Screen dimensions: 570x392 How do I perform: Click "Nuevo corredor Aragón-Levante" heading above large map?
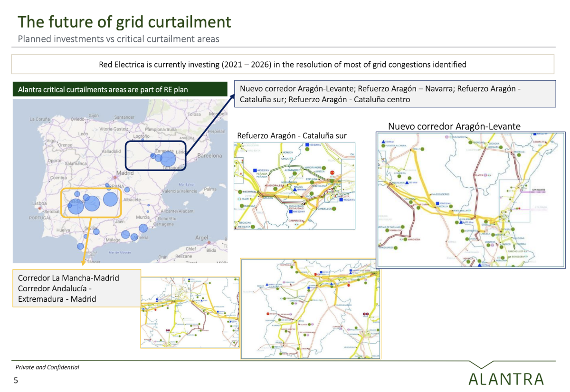[x=454, y=126]
